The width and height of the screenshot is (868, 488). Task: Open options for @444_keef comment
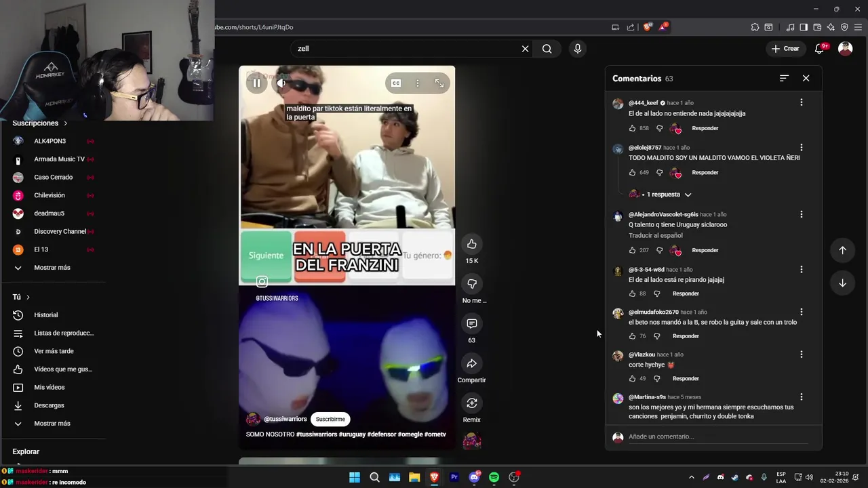coord(801,102)
